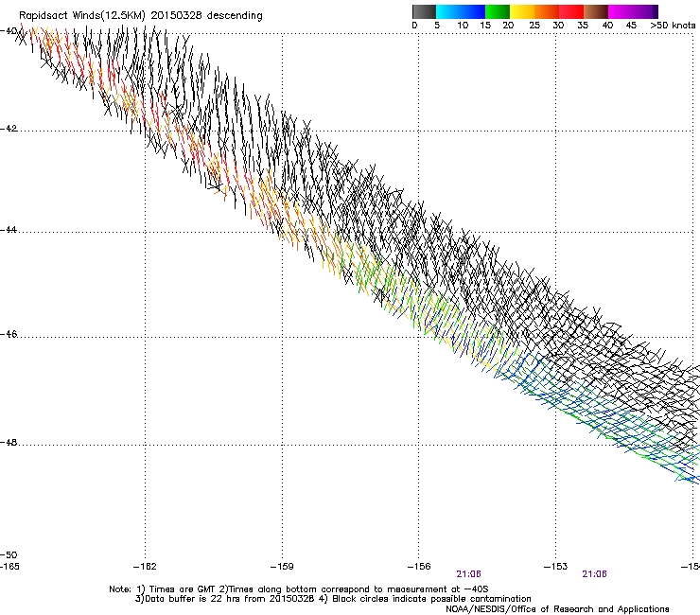Image resolution: width=700 pixels, height=615 pixels.
Task: Click the yellow 20-25 knots color band
Action: (x=522, y=11)
